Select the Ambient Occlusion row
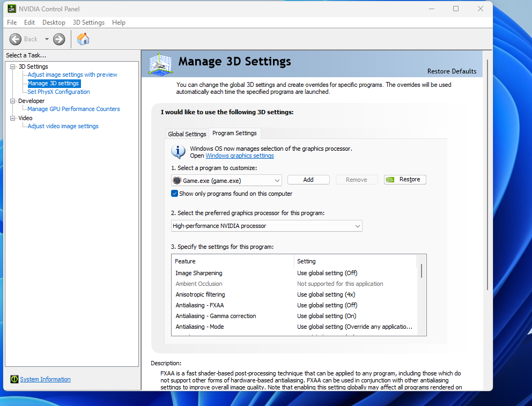532x406 pixels. (294, 284)
